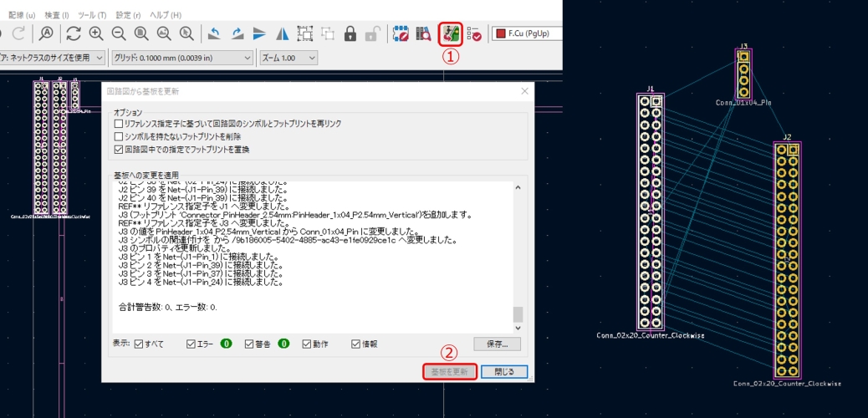The width and height of the screenshot is (868, 418).
Task: Expand the zoom level dropdown
Action: pyautogui.click(x=288, y=58)
